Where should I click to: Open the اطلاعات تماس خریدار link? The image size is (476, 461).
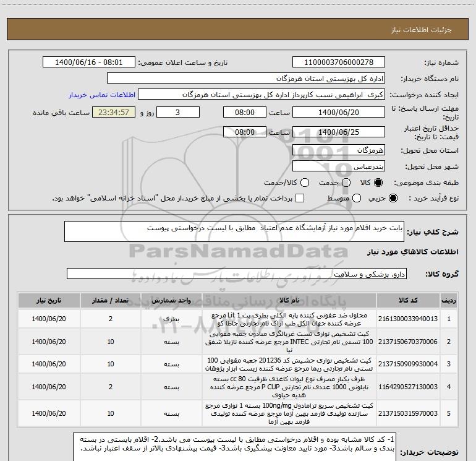(102, 95)
